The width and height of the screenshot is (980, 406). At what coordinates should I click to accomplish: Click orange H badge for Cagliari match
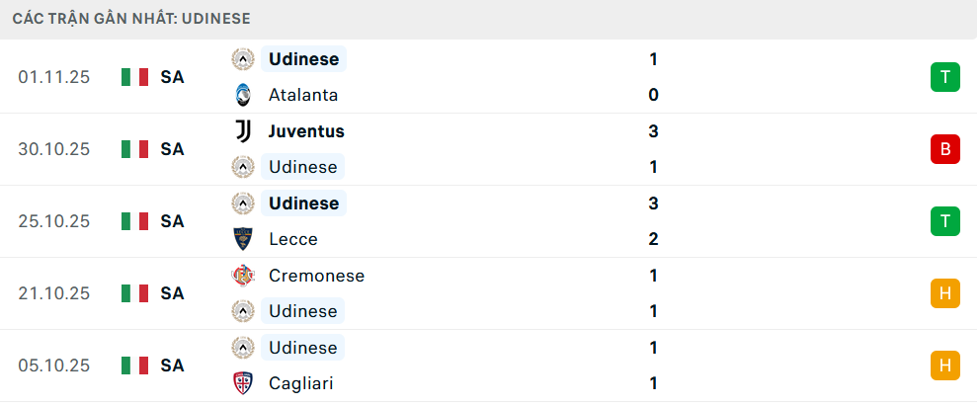pos(944,365)
